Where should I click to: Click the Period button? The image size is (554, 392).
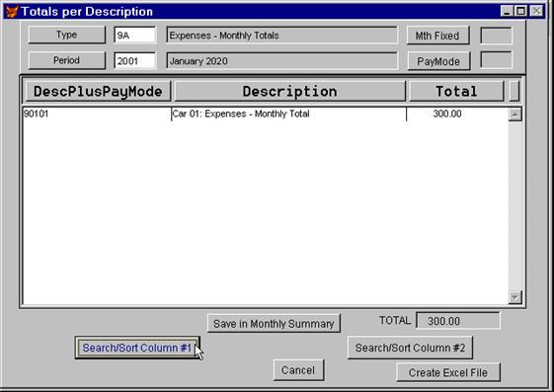tap(67, 60)
